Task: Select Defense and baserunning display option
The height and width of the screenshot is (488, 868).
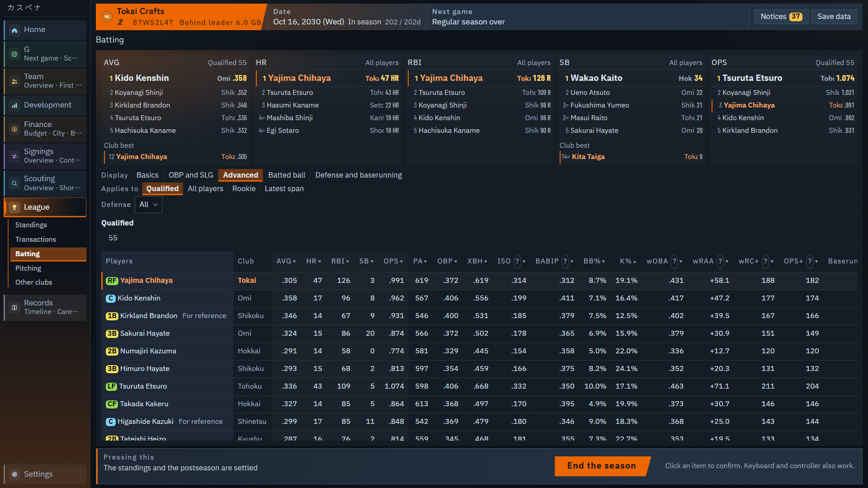Action: 359,175
